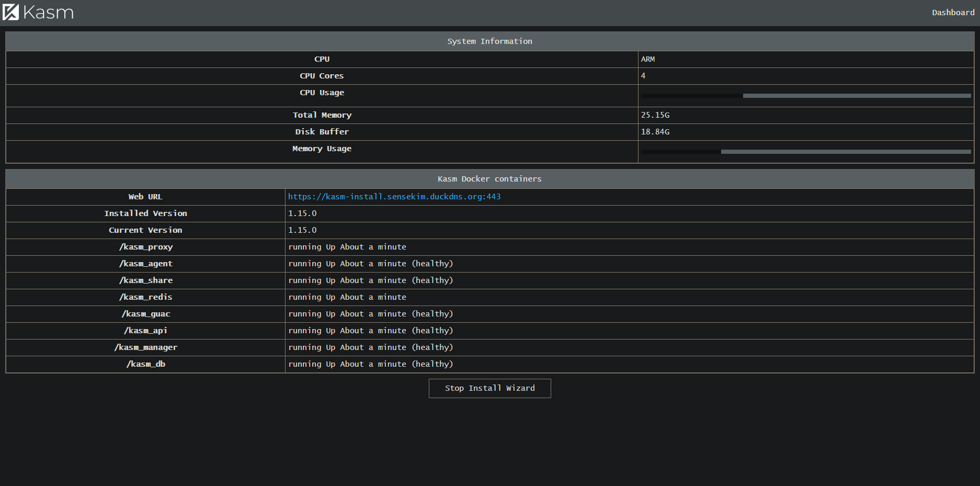980x486 pixels.
Task: Click the CPU Cores value 4
Action: (x=643, y=76)
